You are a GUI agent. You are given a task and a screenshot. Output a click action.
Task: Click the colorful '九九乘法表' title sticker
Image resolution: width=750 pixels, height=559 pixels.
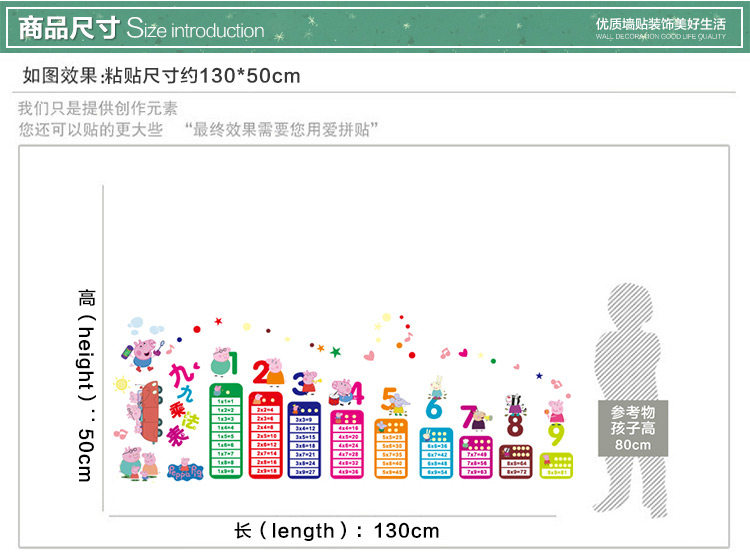click(182, 404)
